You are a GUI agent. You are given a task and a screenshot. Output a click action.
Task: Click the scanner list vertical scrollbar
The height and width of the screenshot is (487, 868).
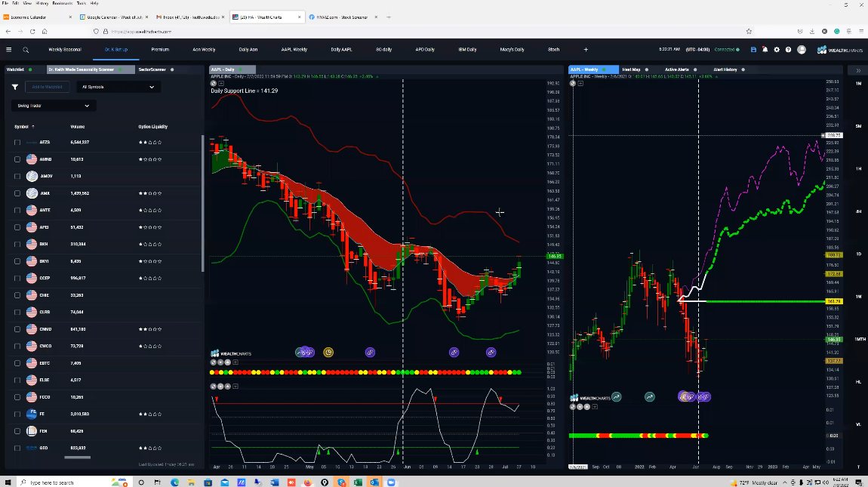click(x=202, y=203)
